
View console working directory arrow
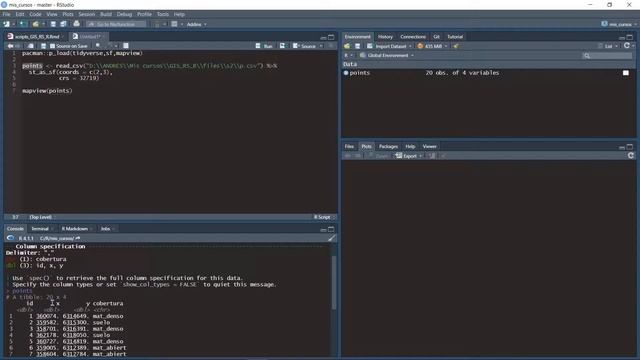click(x=78, y=238)
